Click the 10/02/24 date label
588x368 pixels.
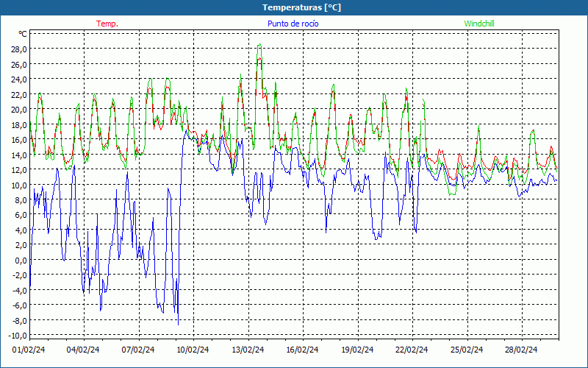[193, 350]
